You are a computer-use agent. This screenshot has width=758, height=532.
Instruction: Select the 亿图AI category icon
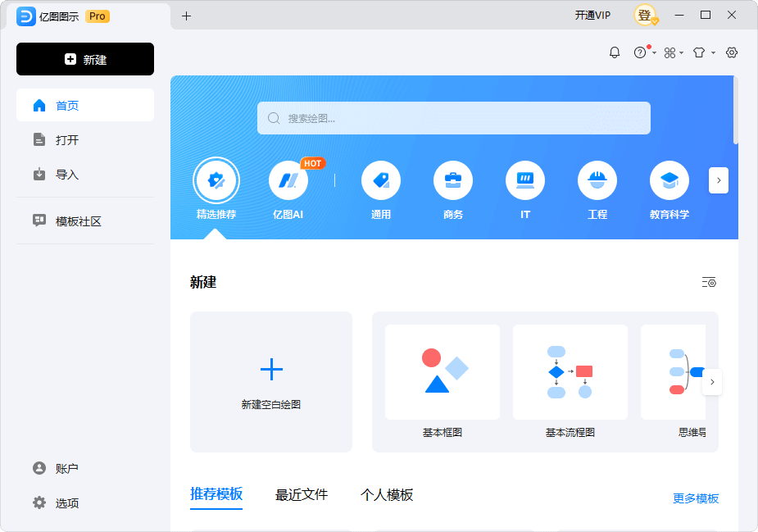click(288, 180)
